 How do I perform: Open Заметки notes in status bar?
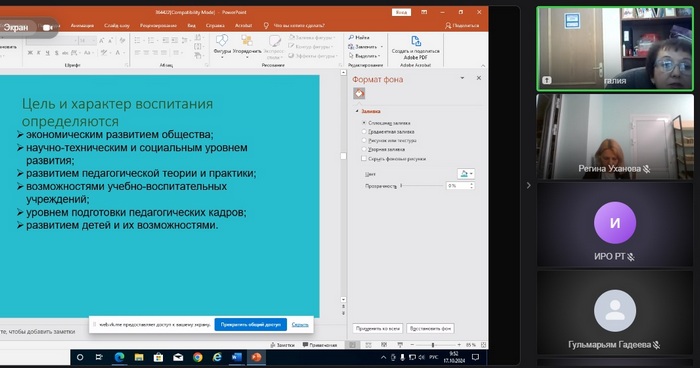pos(282,345)
